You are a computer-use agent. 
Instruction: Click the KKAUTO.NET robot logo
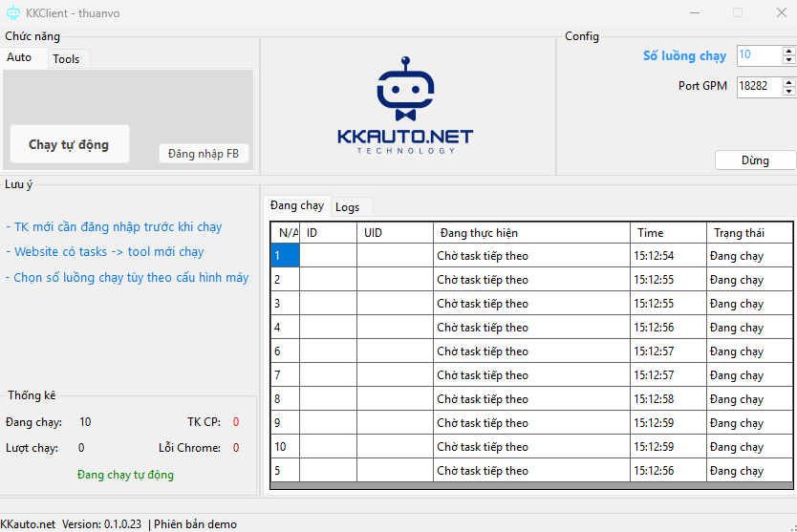[x=405, y=105]
